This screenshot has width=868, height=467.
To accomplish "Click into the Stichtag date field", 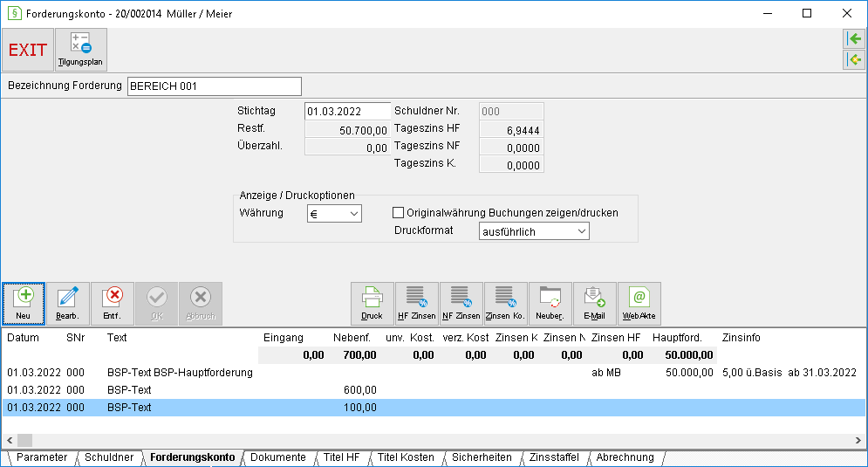I will [x=347, y=112].
